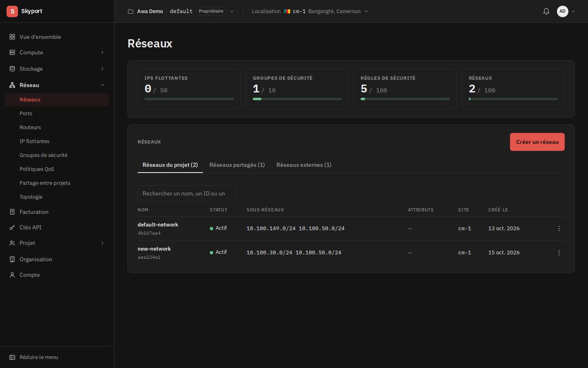The width and height of the screenshot is (588, 368).
Task: Open the notifications bell
Action: pos(546,11)
